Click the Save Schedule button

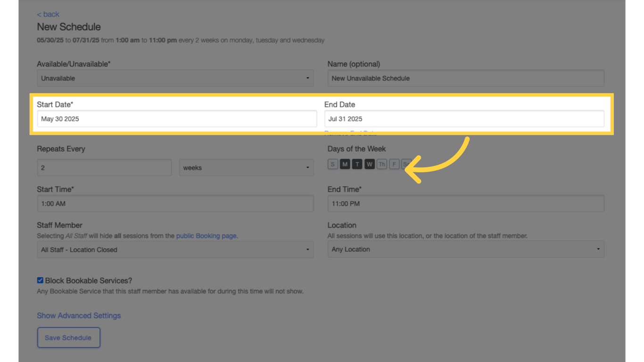pyautogui.click(x=68, y=337)
